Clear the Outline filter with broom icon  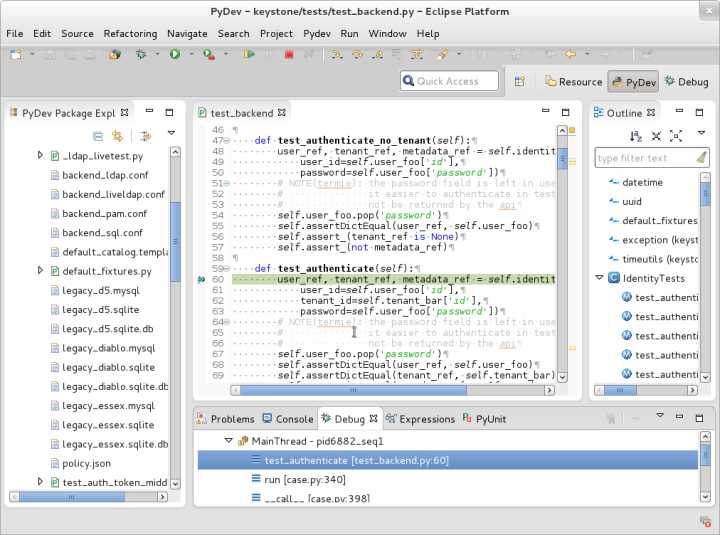701,158
